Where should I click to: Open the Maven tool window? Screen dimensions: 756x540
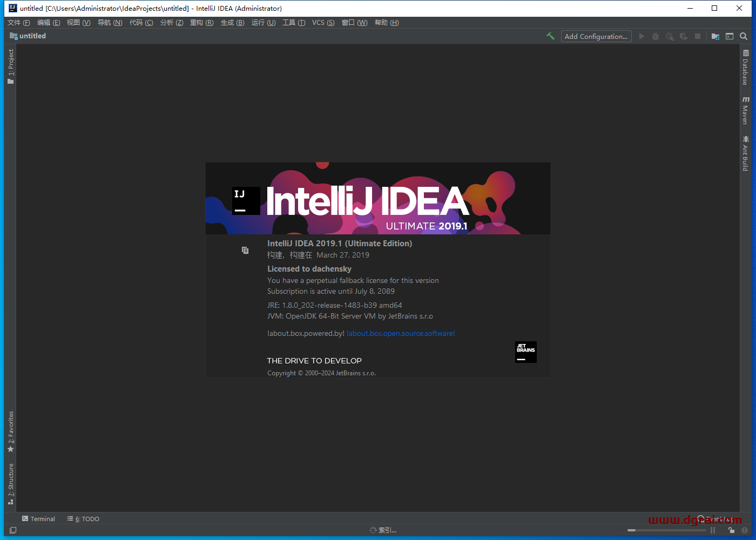click(x=746, y=111)
